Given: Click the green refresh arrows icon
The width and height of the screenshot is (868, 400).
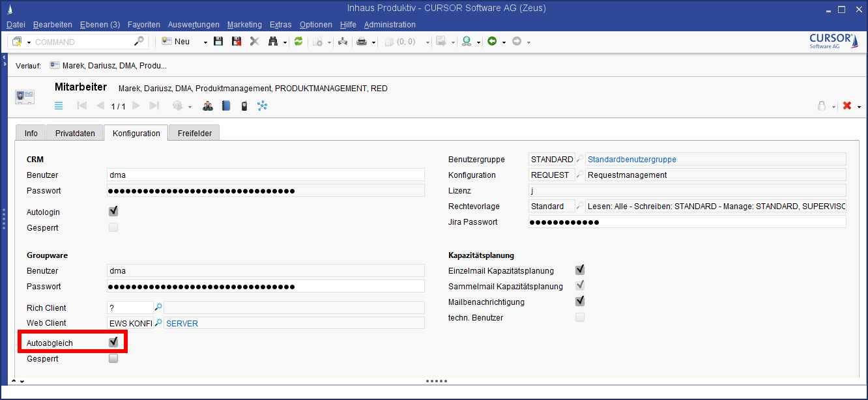Looking at the screenshot, I should click(x=298, y=42).
